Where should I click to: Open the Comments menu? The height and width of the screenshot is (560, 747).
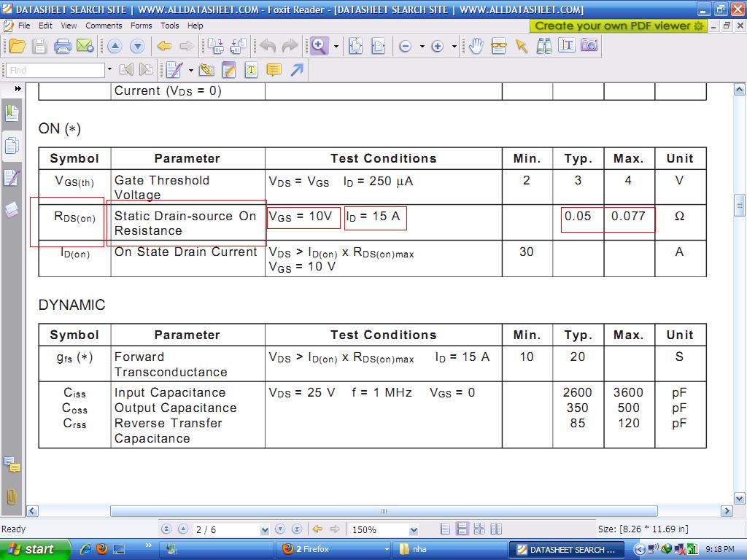104,26
